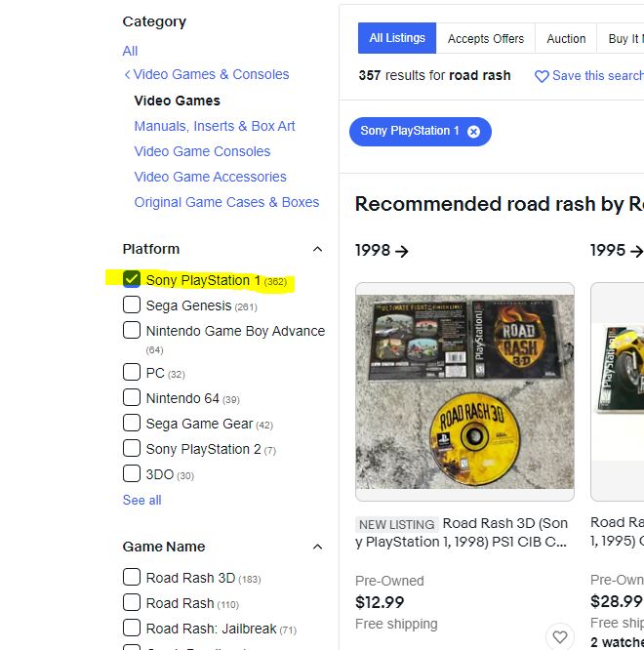Image resolution: width=644 pixels, height=650 pixels.
Task: Open Video Game Consoles category
Action: (202, 151)
